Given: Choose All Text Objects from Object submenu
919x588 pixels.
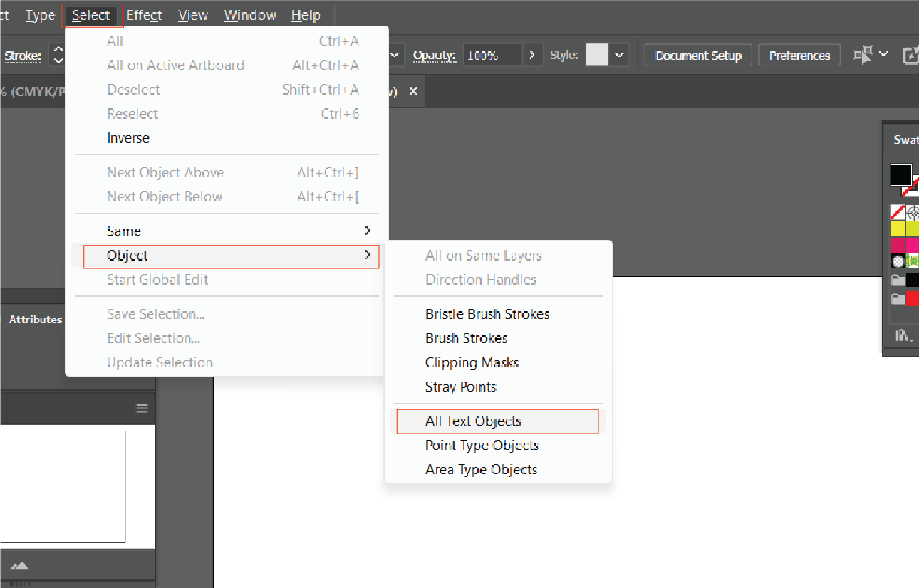Looking at the screenshot, I should click(473, 421).
